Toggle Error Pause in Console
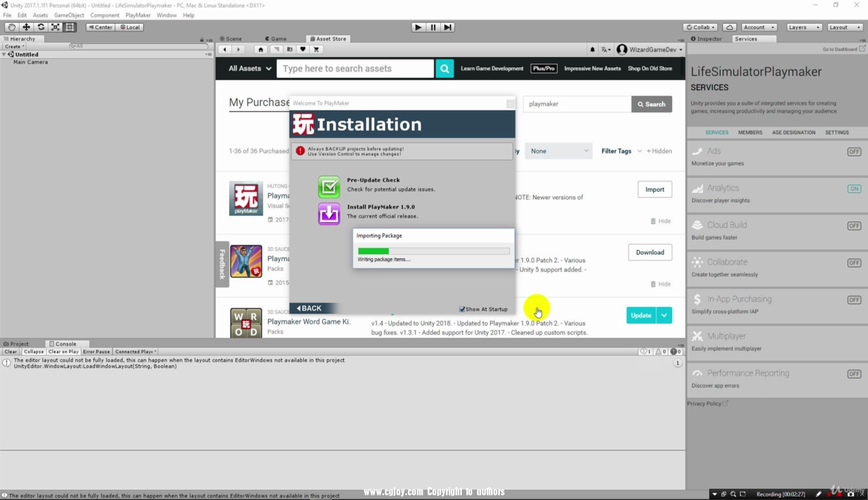Image resolution: width=868 pixels, height=500 pixels. pos(96,352)
